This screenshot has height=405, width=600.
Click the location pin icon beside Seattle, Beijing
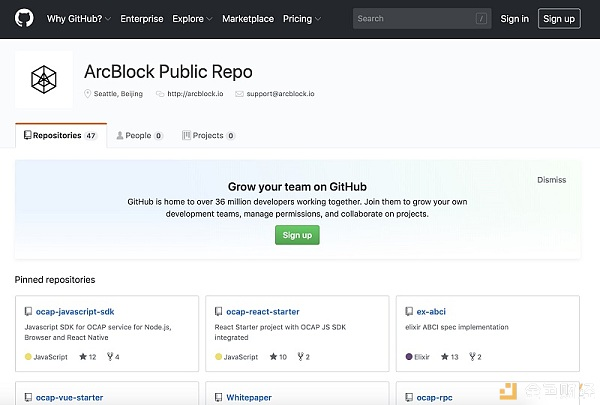[87, 94]
